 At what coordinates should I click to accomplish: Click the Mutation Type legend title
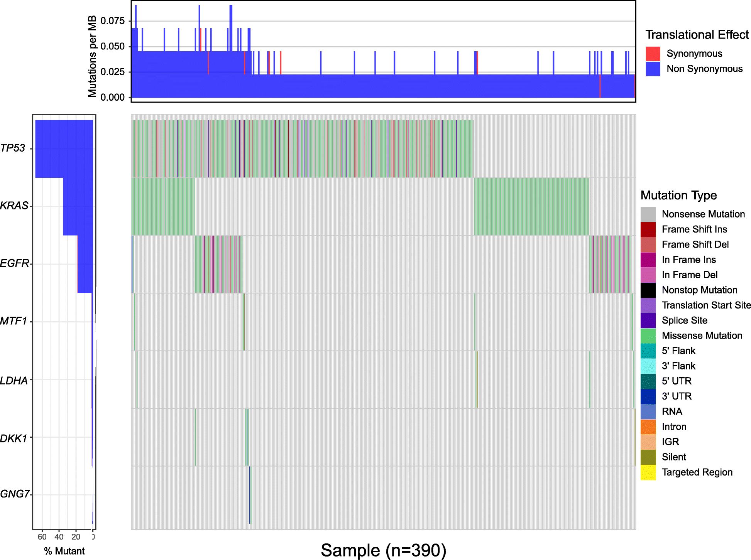click(678, 196)
